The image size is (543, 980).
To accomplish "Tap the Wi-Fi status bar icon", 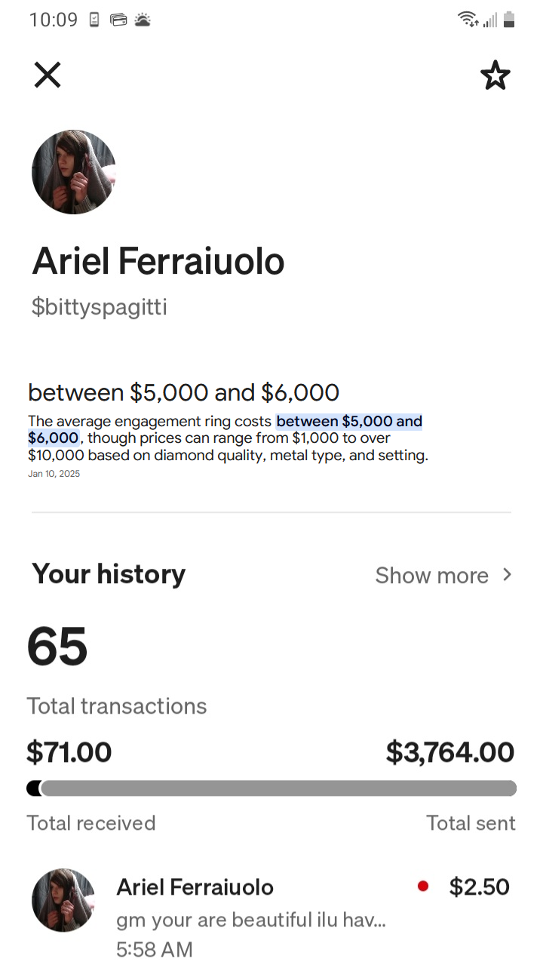I will click(468, 20).
